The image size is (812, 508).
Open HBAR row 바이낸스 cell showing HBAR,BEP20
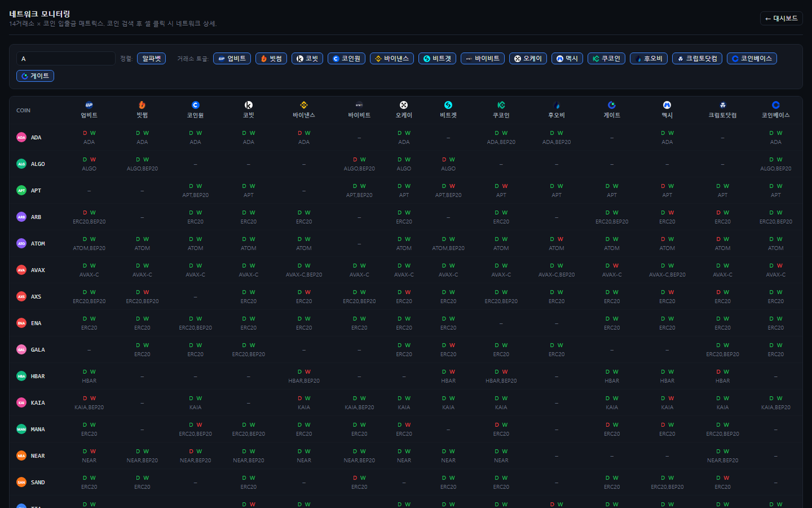(x=304, y=376)
